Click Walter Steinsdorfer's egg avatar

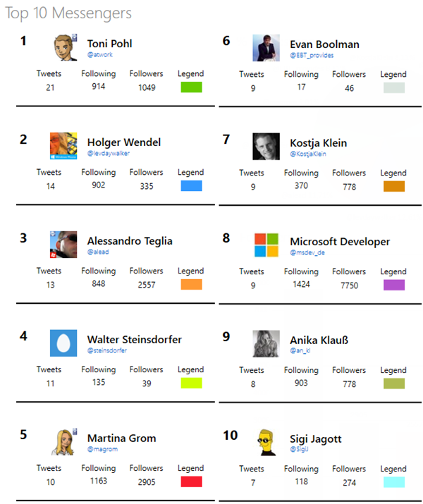63,343
